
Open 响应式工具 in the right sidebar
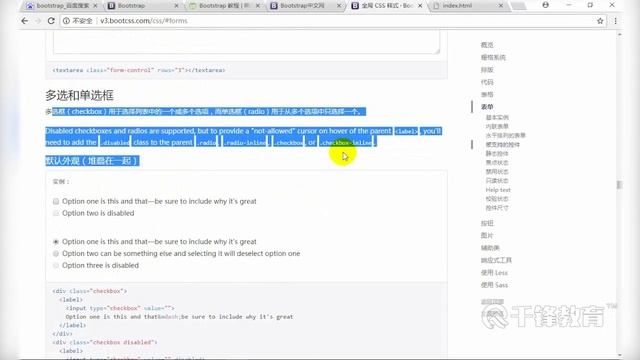(496, 260)
